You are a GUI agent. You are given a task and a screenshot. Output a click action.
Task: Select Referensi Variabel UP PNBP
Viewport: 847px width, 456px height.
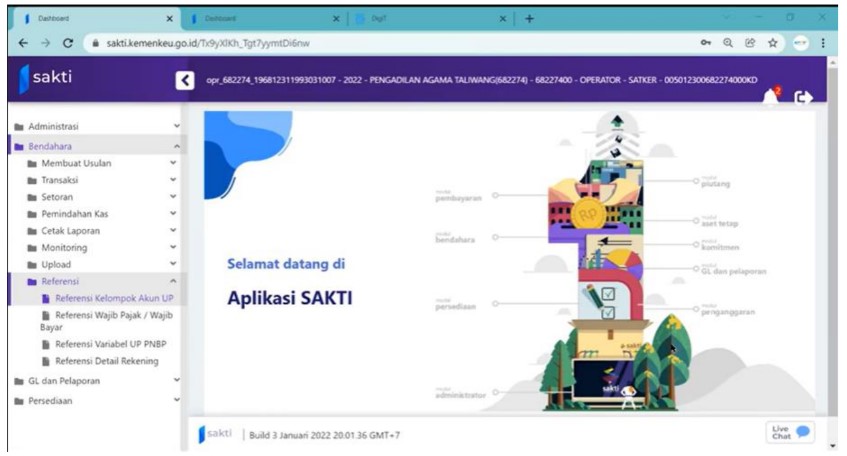tap(111, 344)
